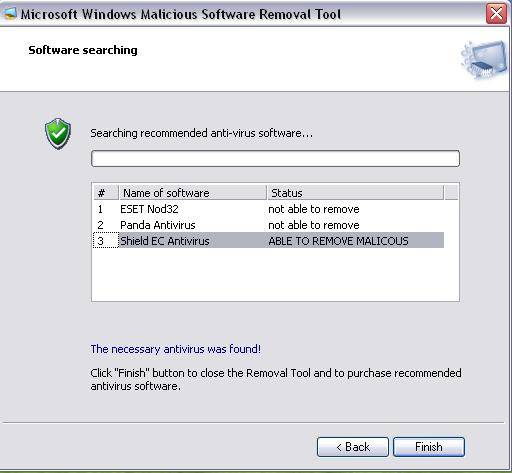Click the Finish button

[x=429, y=447]
